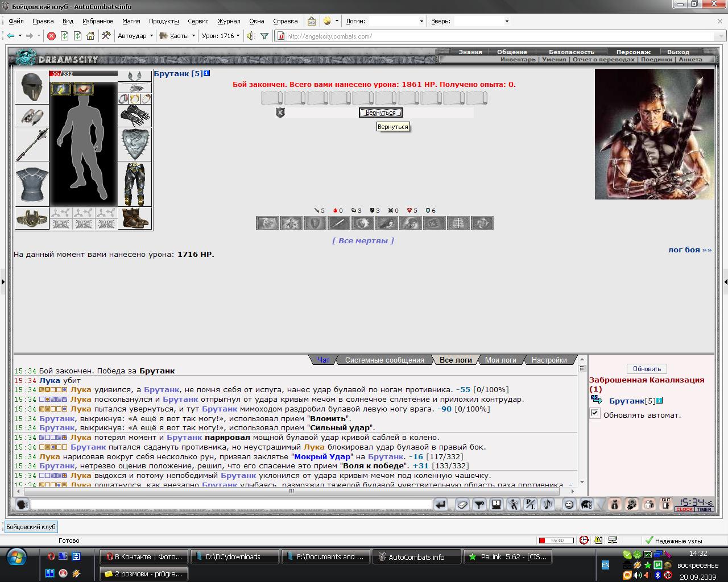Click the Брутанк link in room list
This screenshot has width=728, height=582.
click(626, 401)
